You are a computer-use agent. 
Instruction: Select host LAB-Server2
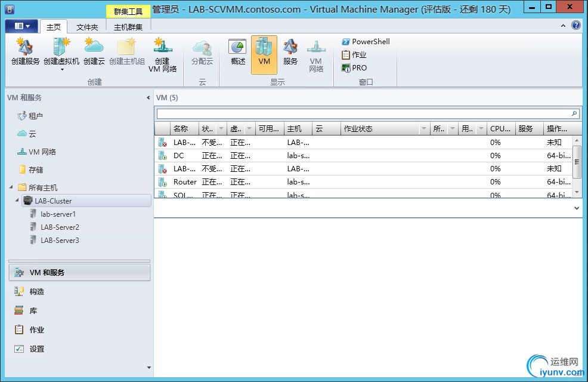55,227
